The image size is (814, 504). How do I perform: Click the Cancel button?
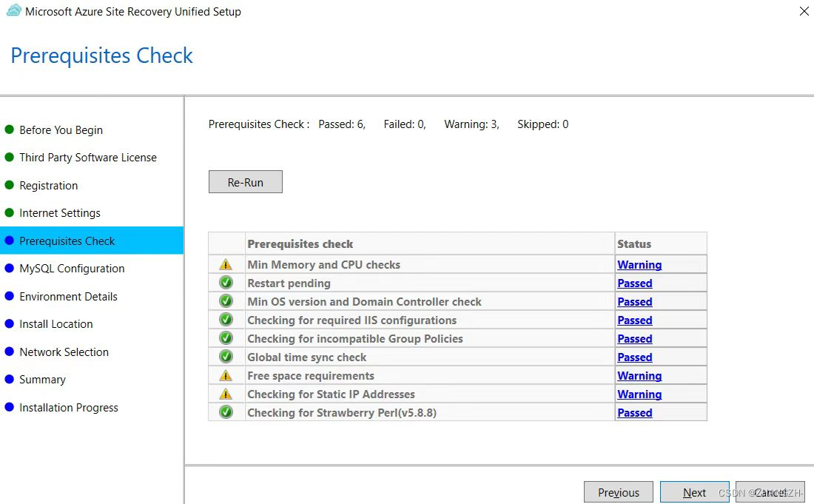(x=770, y=492)
